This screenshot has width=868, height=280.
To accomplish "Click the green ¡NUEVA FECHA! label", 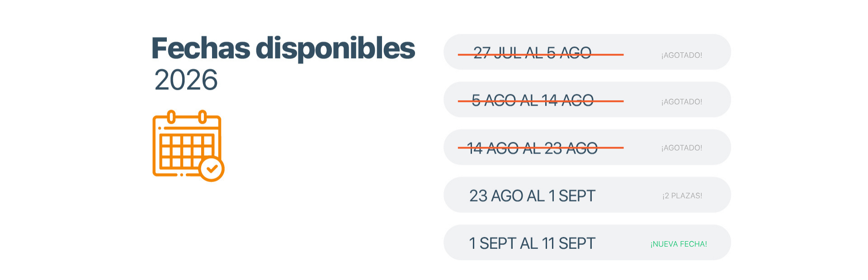I will point(679,244).
